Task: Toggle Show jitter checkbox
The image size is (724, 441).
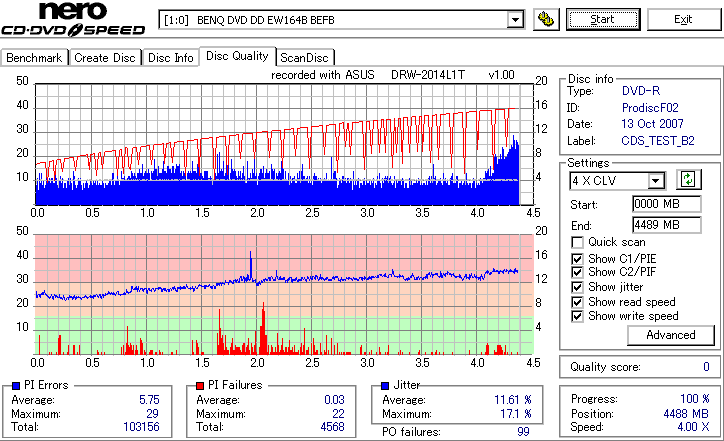Action: point(577,287)
